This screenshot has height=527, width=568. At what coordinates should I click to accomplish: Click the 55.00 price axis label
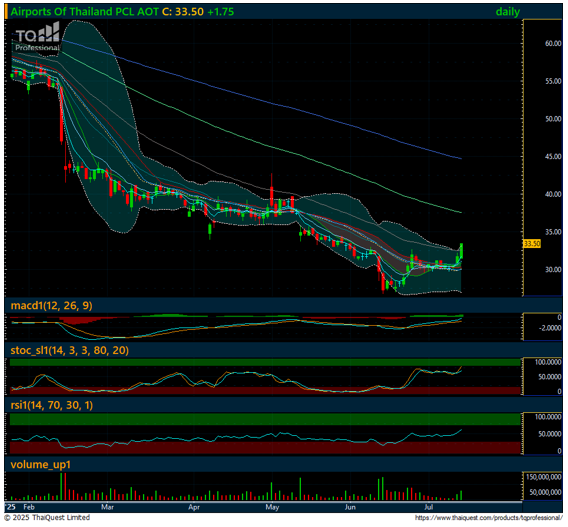click(x=553, y=81)
